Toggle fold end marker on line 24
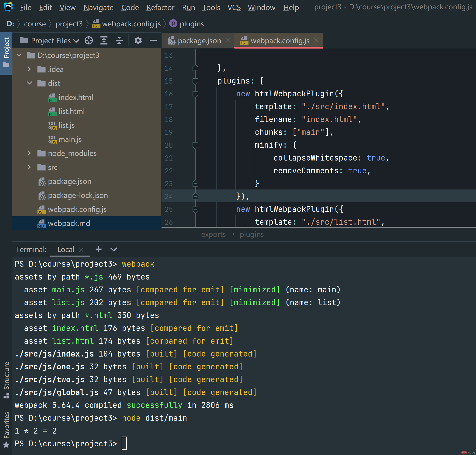 pos(195,196)
